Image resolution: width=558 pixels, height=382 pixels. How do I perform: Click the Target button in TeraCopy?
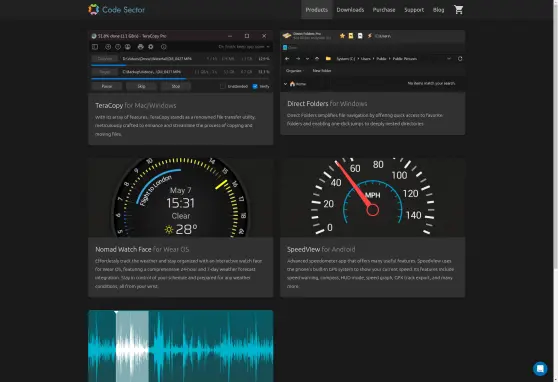coord(105,72)
